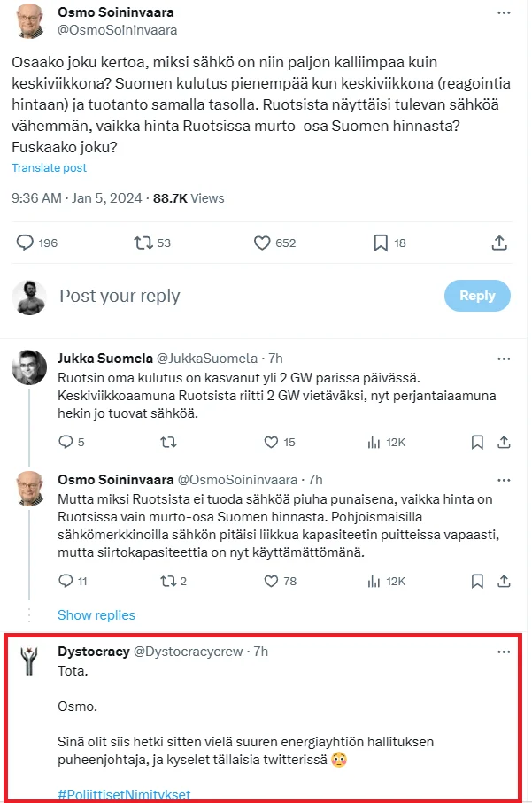Share the main post via share icon
Image resolution: width=532 pixels, height=803 pixels.
click(498, 243)
